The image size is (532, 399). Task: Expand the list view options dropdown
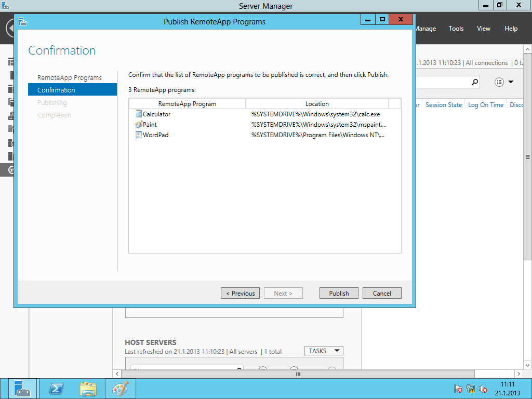(504, 82)
